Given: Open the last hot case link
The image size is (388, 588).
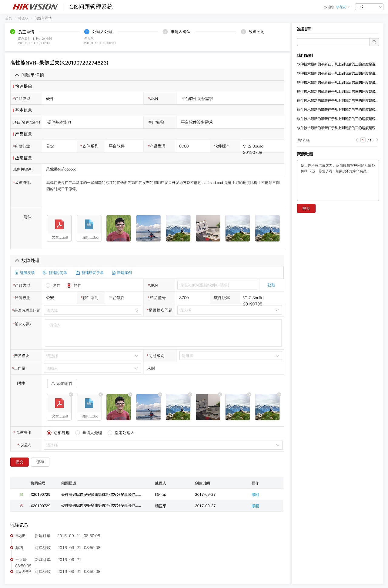Looking at the screenshot, I should pyautogui.click(x=338, y=128).
